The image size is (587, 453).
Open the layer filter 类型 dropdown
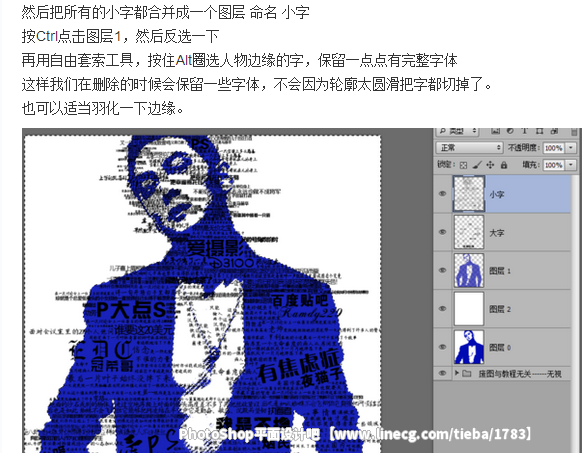[x=457, y=131]
